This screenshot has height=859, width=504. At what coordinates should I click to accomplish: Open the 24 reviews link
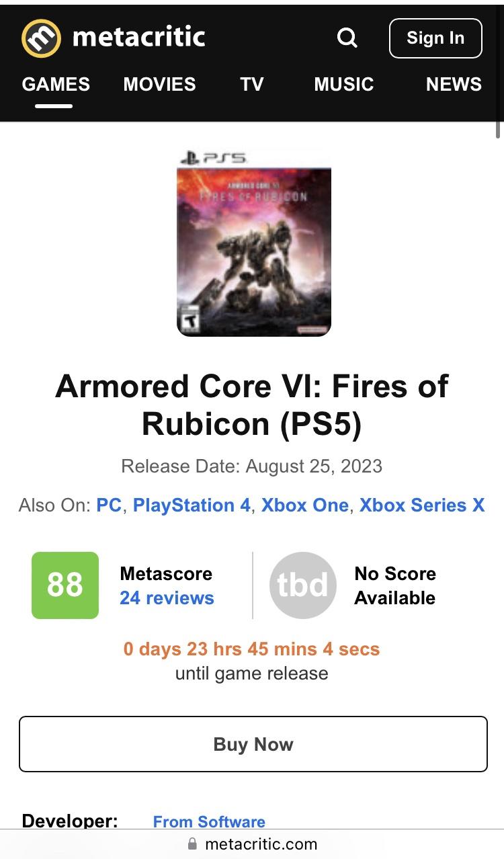click(x=167, y=598)
